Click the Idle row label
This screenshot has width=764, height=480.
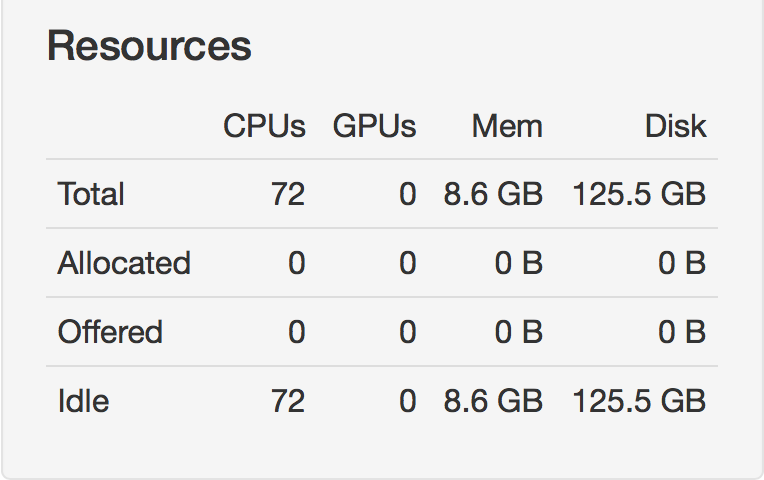coord(83,401)
